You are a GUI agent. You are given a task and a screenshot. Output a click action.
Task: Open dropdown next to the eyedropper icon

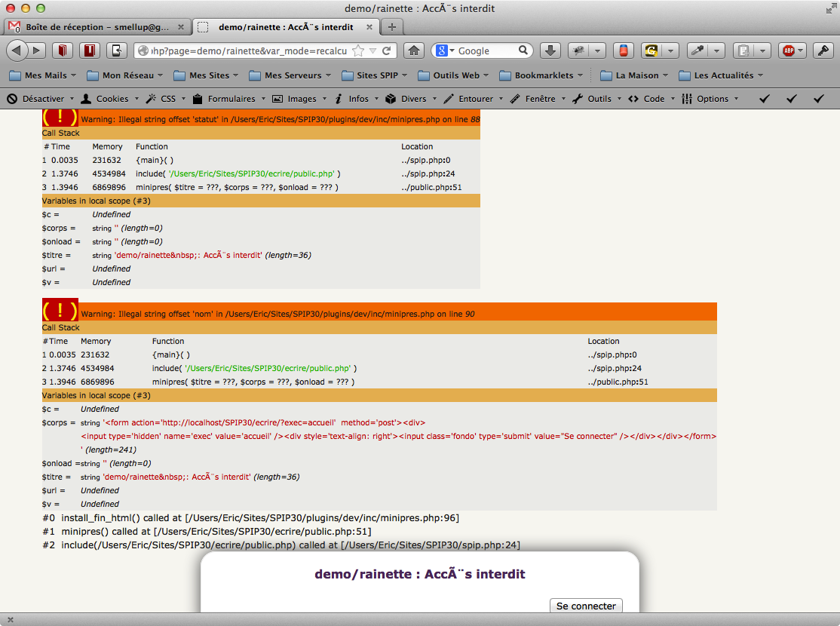[x=716, y=51]
